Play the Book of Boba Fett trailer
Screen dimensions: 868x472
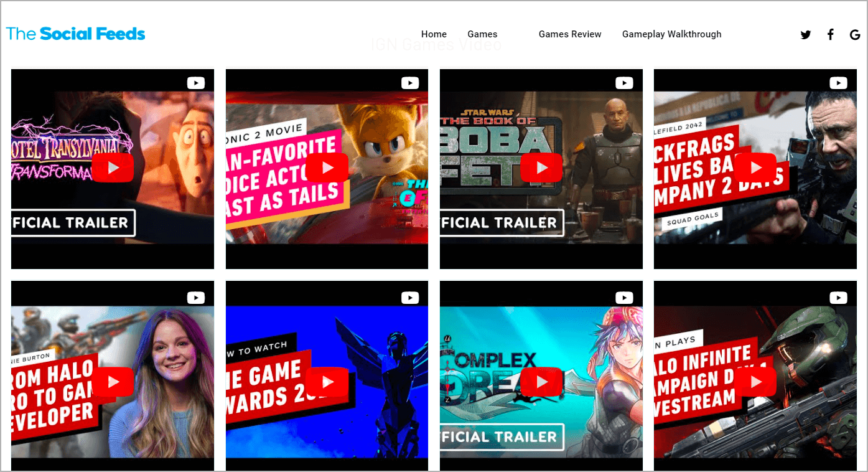[x=541, y=168]
